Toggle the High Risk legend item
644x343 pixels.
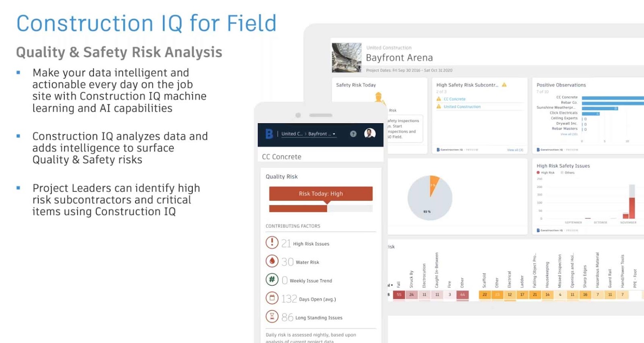(546, 173)
